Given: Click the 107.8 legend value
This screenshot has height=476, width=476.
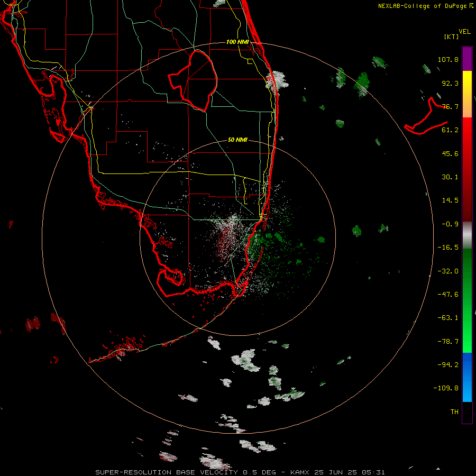Looking at the screenshot, I should [448, 59].
